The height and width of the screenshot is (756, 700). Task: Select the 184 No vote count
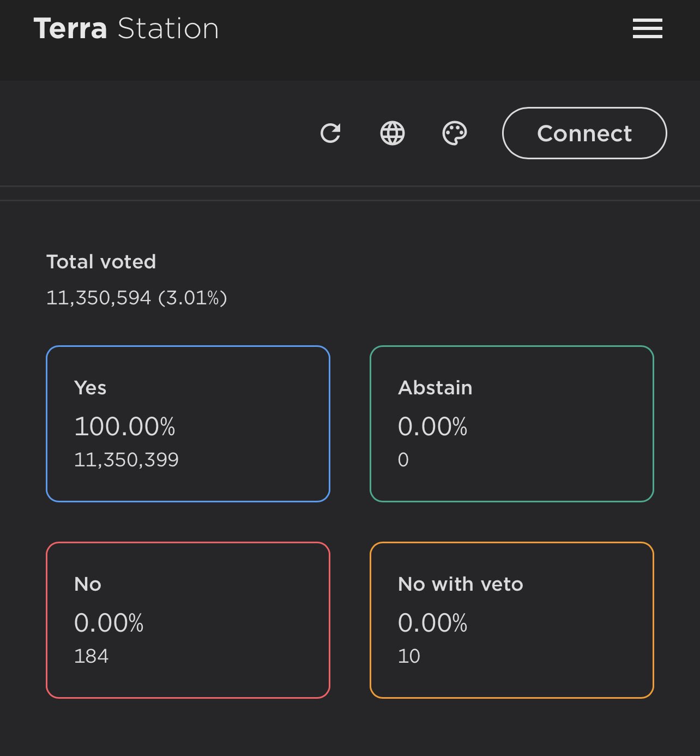click(91, 656)
